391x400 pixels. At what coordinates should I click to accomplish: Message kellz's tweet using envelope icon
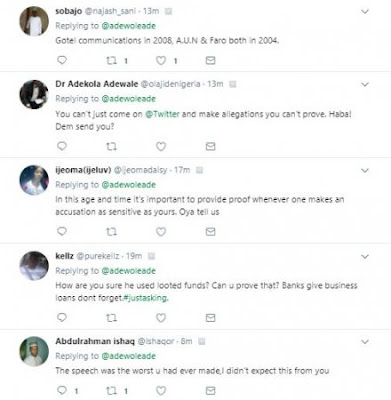point(210,318)
